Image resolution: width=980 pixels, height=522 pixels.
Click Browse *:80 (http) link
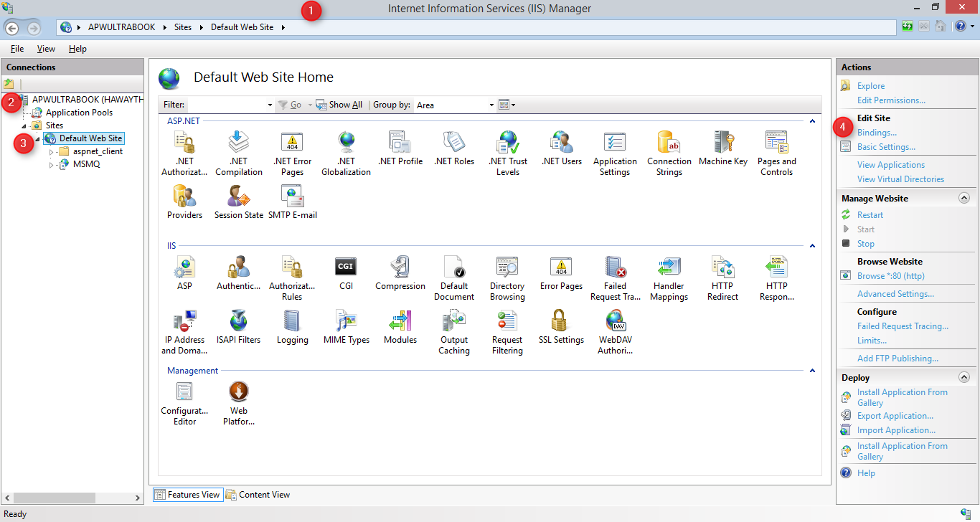coord(891,276)
